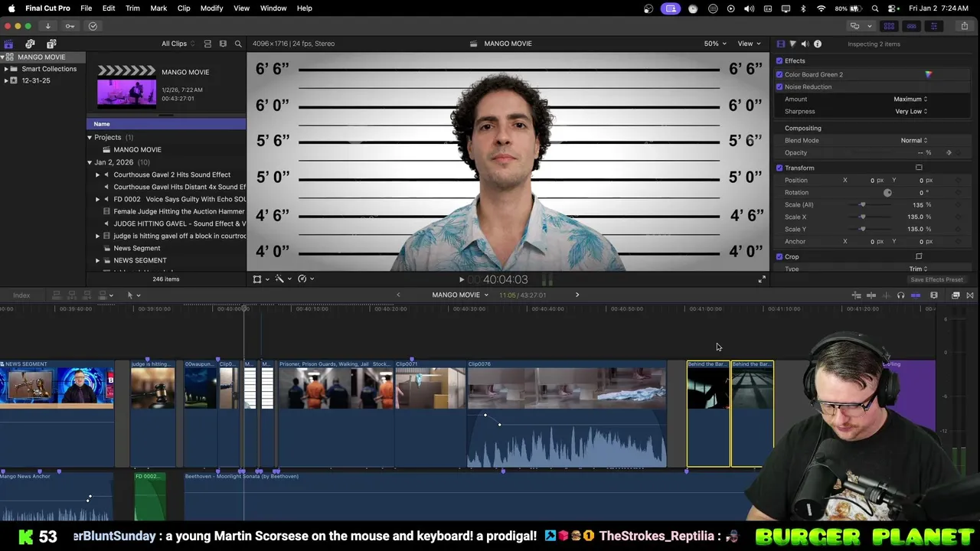Show the Transitions browser icon
The width and height of the screenshot is (980, 551).
click(x=970, y=295)
